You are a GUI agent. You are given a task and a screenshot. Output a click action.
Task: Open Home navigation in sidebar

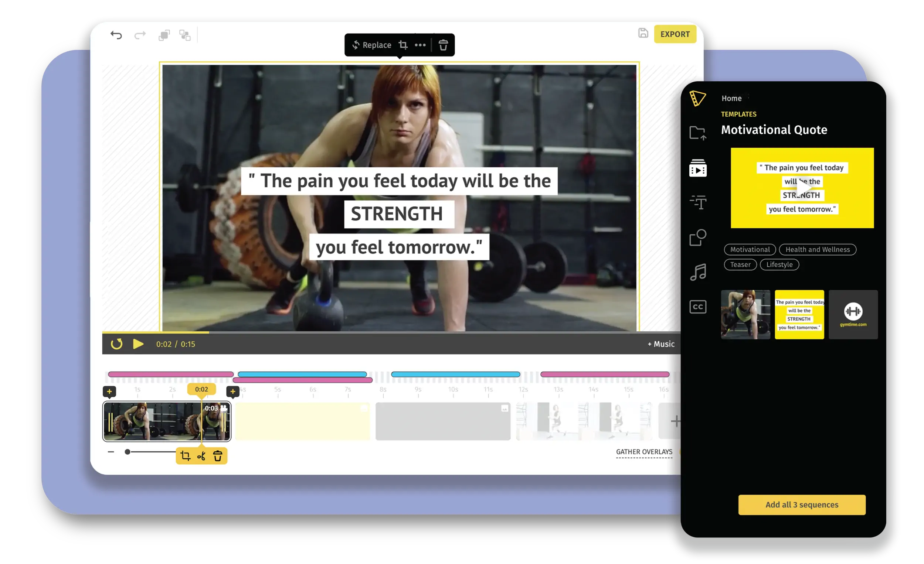tap(732, 98)
